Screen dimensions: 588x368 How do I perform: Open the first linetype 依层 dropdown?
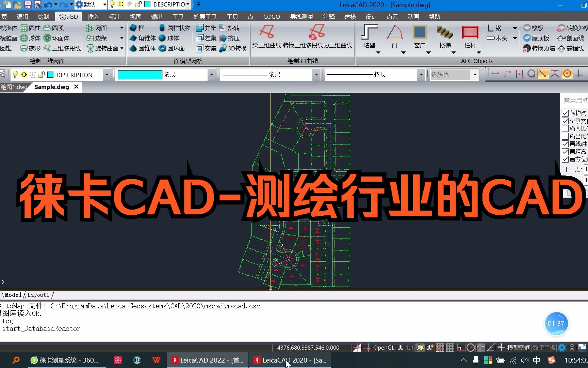(x=316, y=75)
